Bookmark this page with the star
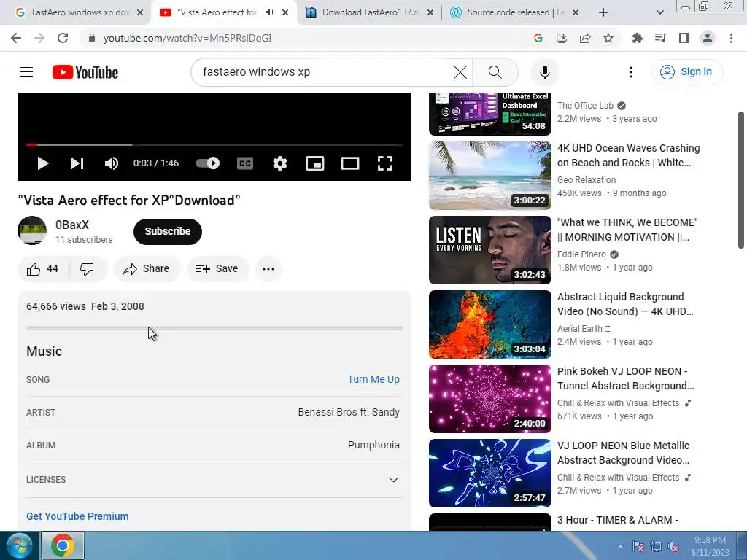Screen dimensions: 747x560 point(608,38)
